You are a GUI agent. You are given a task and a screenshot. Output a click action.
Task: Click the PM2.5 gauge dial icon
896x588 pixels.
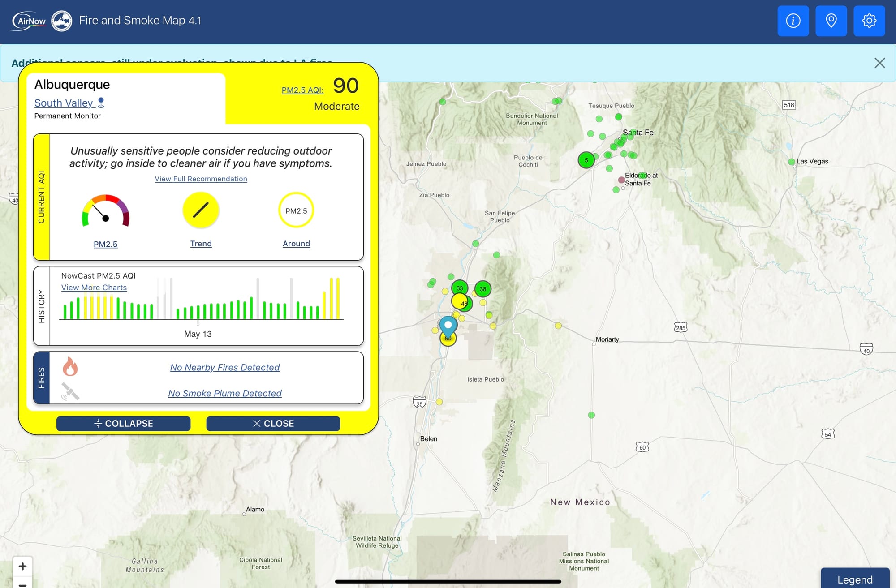[x=106, y=211]
